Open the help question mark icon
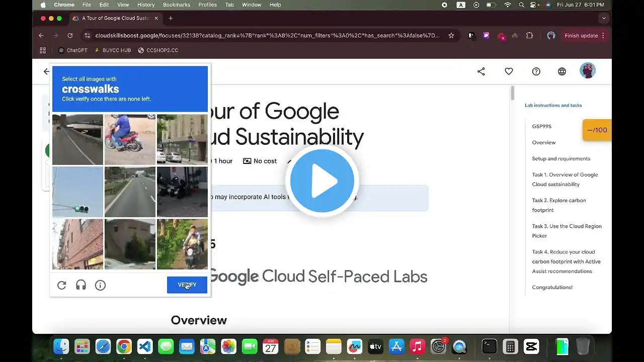This screenshot has width=644, height=362. coord(536,71)
